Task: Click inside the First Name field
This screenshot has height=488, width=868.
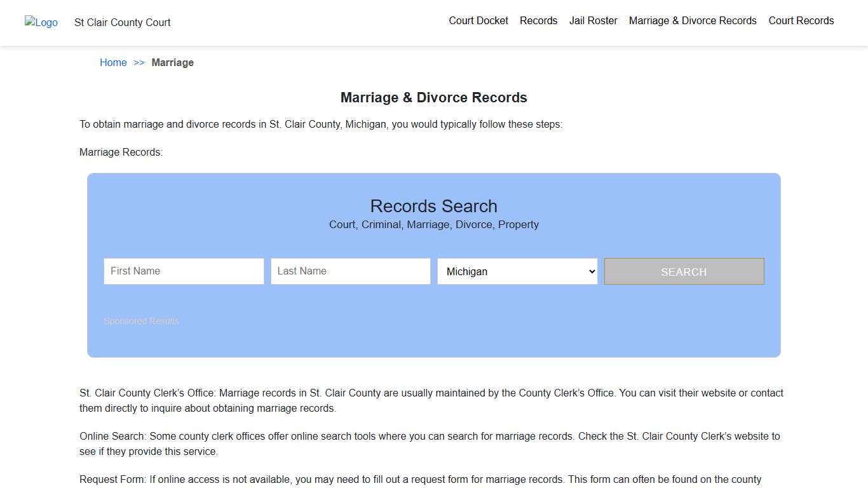Action: (184, 271)
